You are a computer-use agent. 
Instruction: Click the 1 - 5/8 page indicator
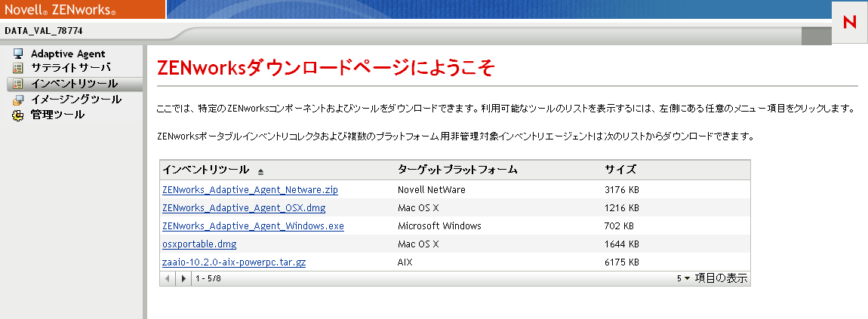[x=208, y=278]
